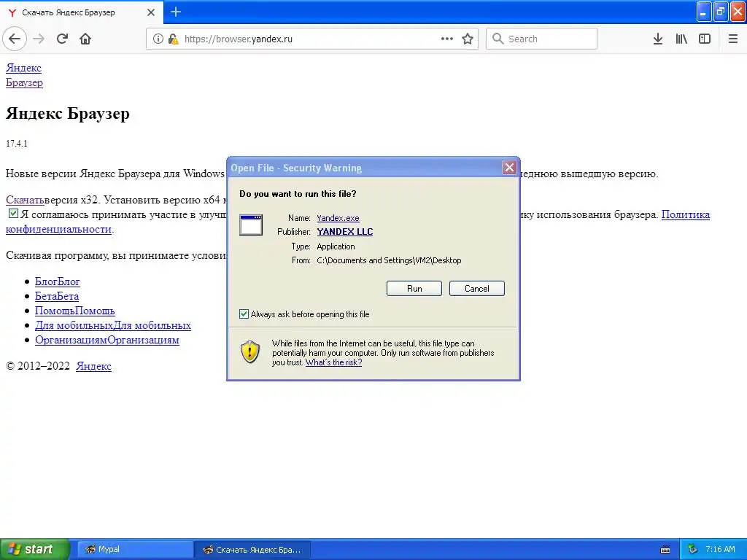
Task: Close the Yandex Browser download tab
Action: [150, 12]
